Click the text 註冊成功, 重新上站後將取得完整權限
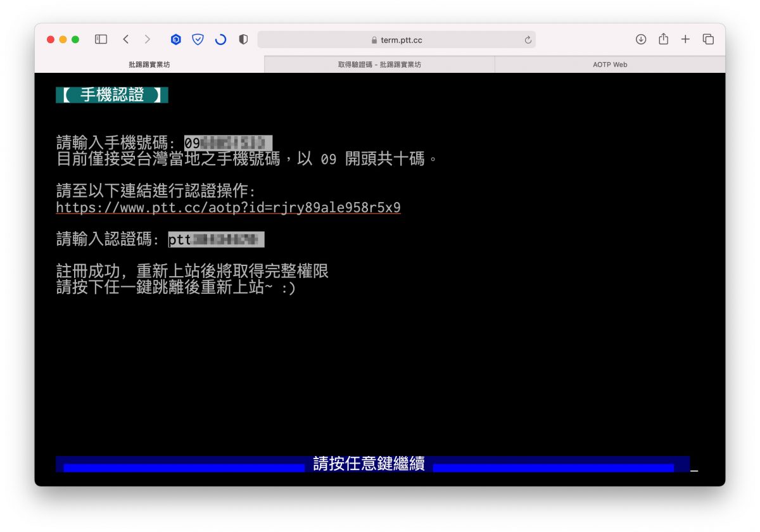The image size is (760, 532). click(193, 272)
